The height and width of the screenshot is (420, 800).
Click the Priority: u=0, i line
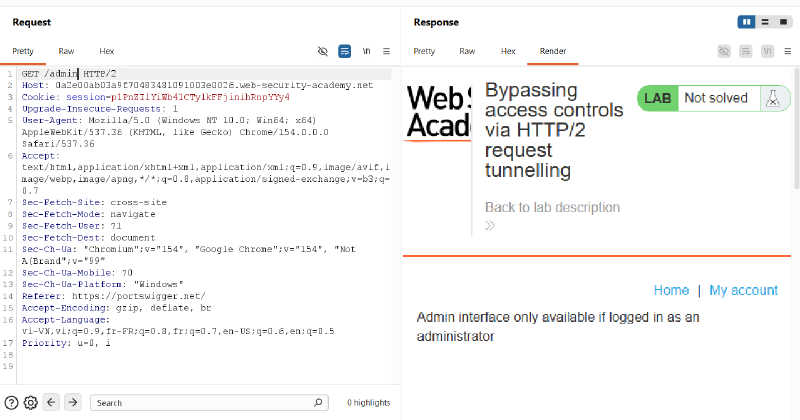coord(66,343)
